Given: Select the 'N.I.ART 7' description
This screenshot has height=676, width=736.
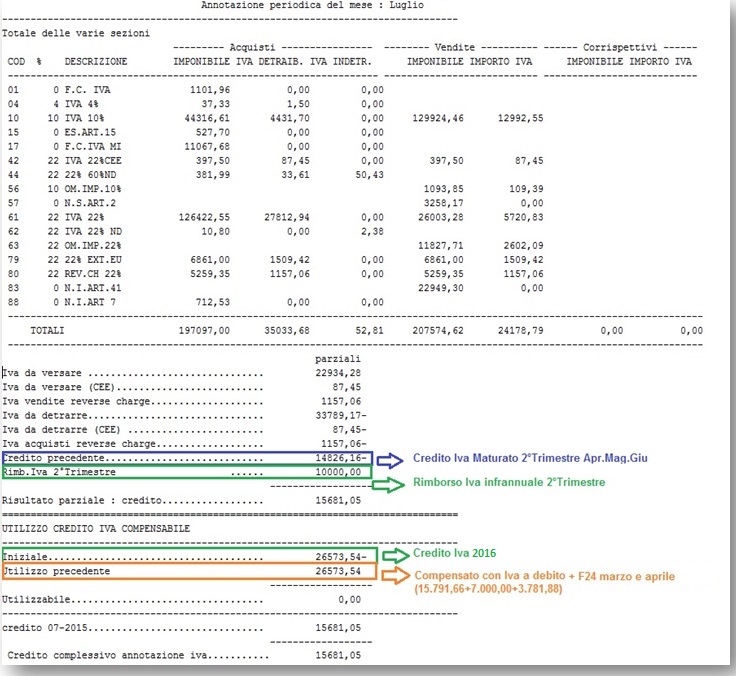Looking at the screenshot, I should tap(90, 302).
